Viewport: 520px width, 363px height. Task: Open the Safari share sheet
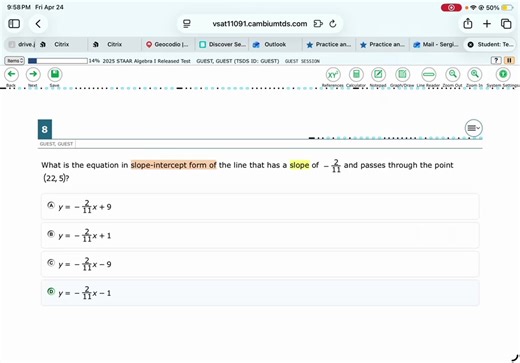pyautogui.click(x=468, y=23)
